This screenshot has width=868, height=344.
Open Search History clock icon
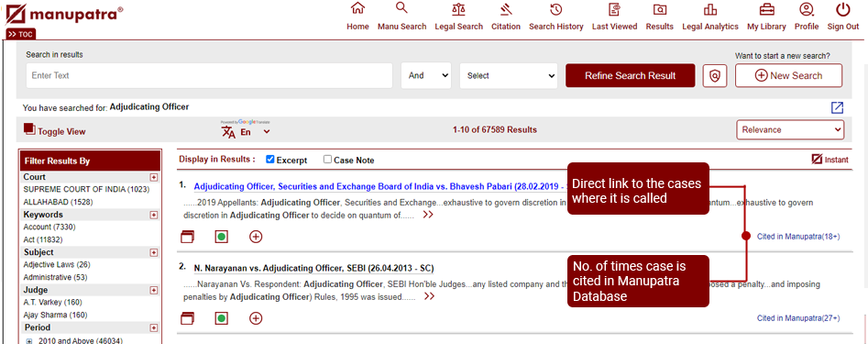[555, 9]
